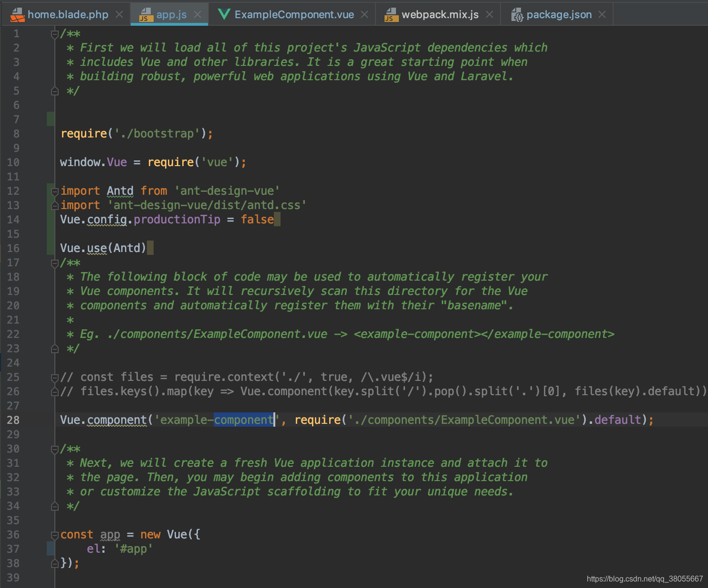Toggle fold marker at line 23
The height and width of the screenshot is (588, 708).
point(54,349)
